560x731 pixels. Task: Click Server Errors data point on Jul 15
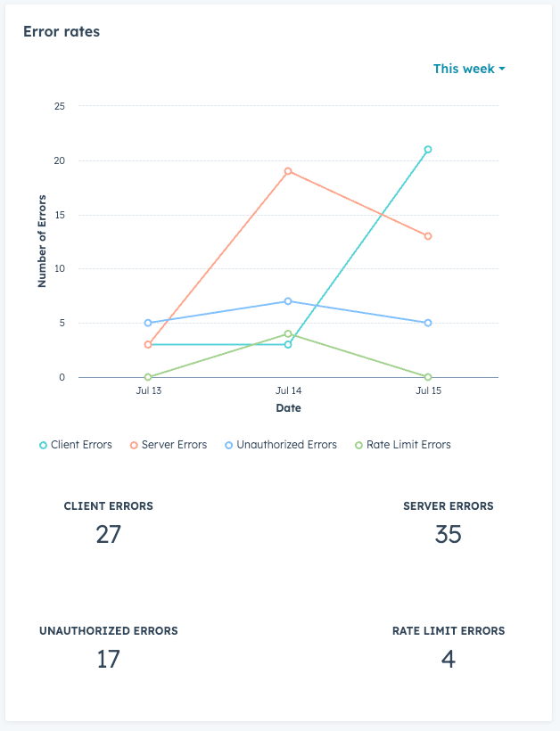428,236
